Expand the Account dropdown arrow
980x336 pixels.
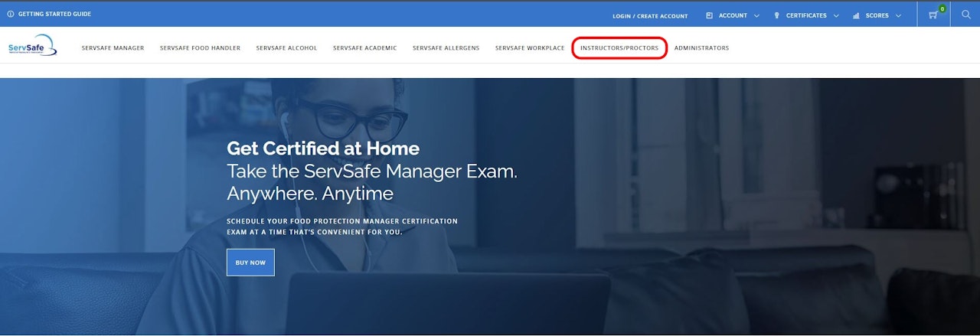tap(756, 15)
